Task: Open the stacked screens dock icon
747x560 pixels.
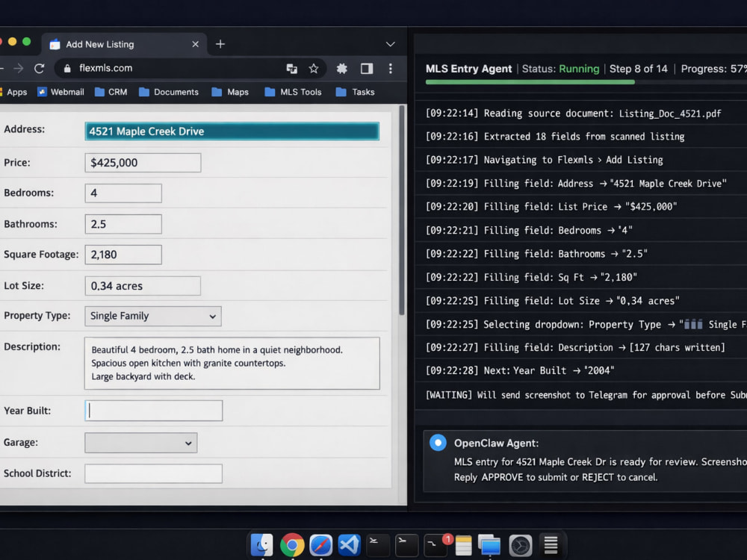Action: [490, 545]
